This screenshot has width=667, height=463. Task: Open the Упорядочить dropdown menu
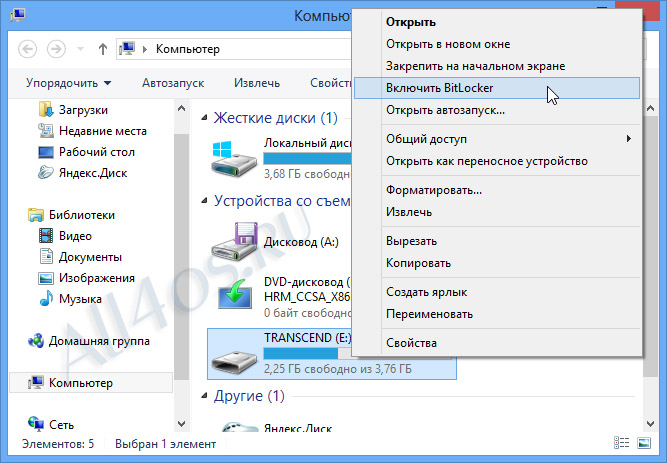coord(68,83)
